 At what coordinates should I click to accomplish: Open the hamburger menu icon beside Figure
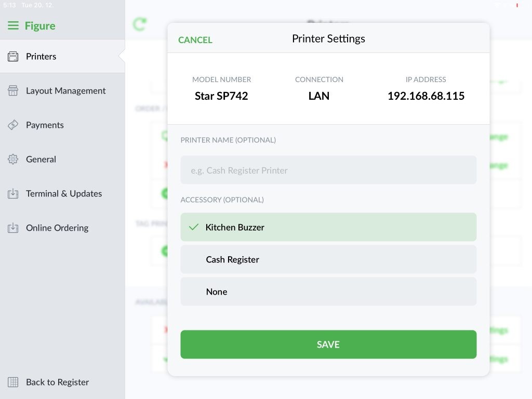13,26
